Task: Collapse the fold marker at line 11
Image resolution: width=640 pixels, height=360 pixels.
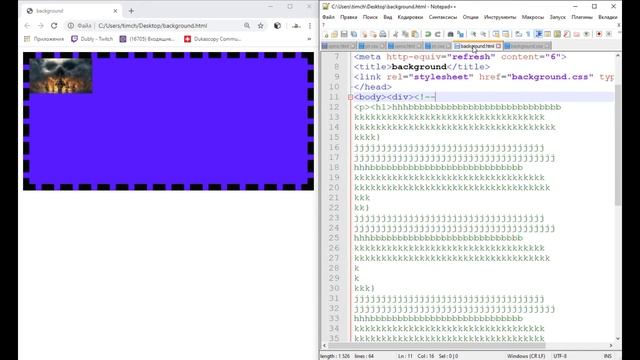Action: click(350, 97)
